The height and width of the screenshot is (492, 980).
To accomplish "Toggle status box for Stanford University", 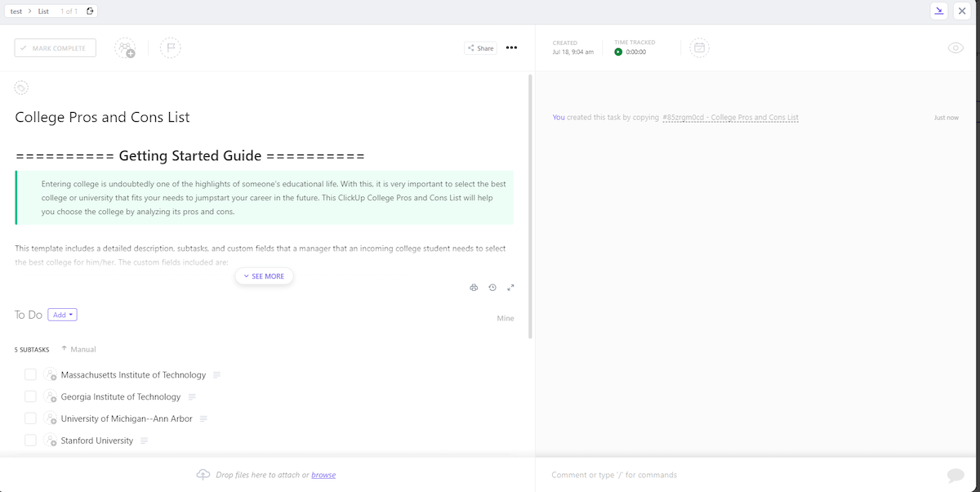I will pos(30,441).
